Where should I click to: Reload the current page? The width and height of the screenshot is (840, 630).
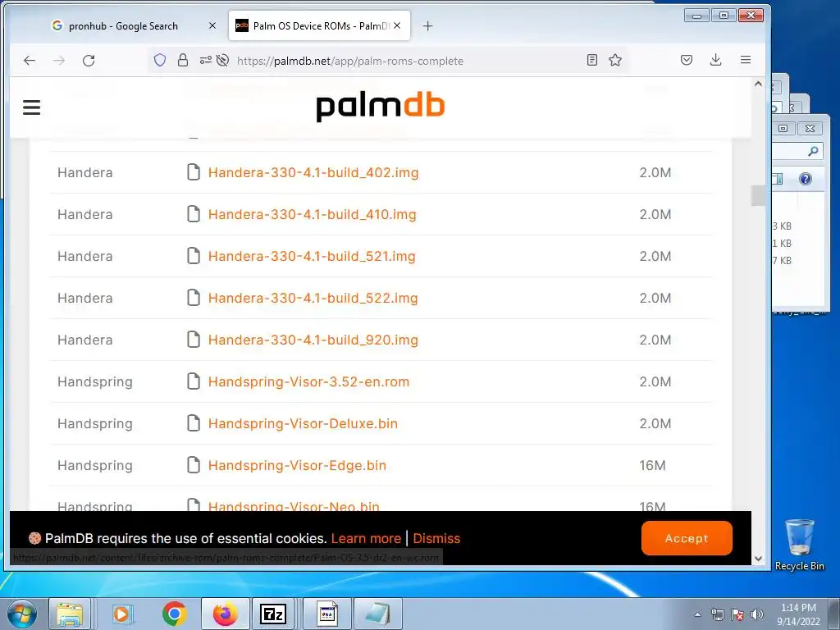coord(89,61)
